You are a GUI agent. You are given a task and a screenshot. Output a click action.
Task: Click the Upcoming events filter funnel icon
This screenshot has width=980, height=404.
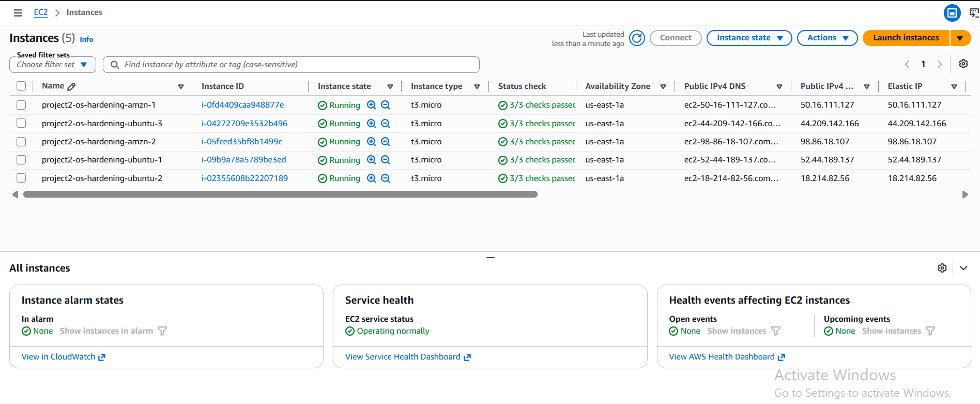coord(930,331)
